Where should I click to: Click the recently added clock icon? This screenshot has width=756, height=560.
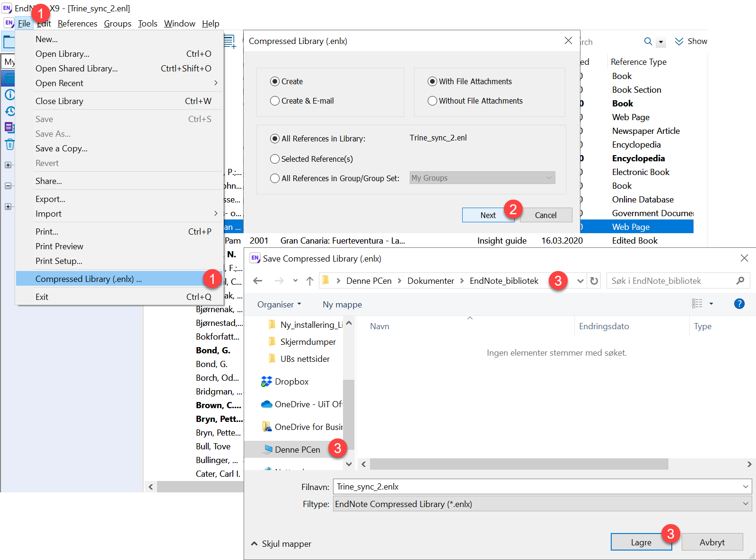(9, 111)
